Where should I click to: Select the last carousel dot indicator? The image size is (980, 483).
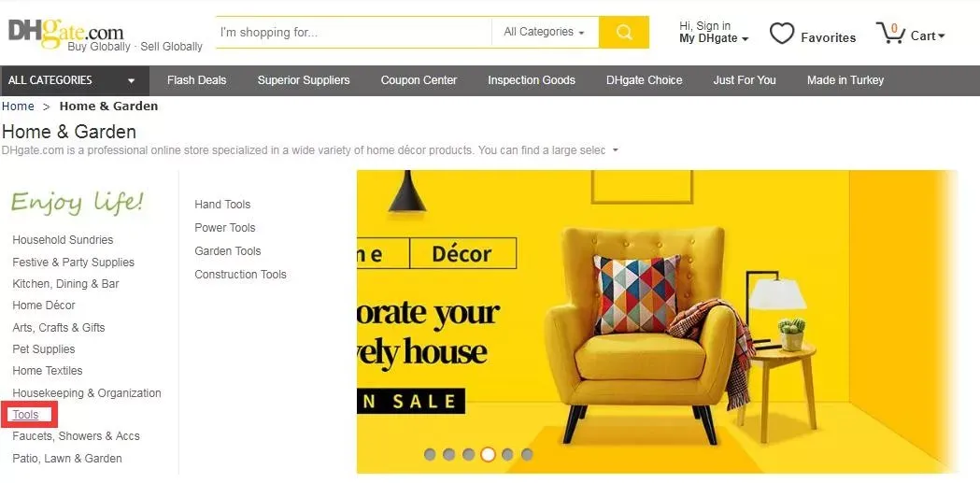point(527,454)
